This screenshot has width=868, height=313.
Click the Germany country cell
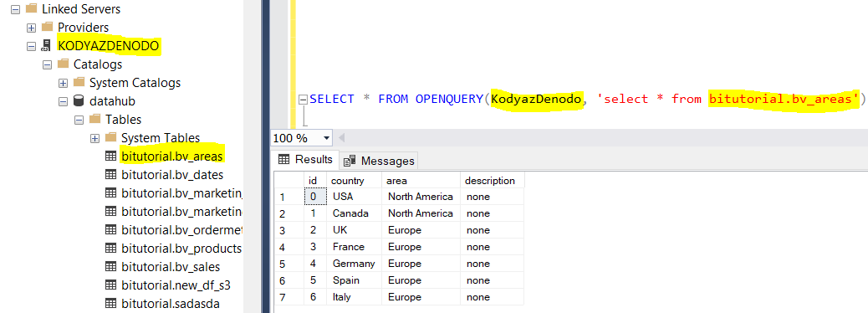354,264
